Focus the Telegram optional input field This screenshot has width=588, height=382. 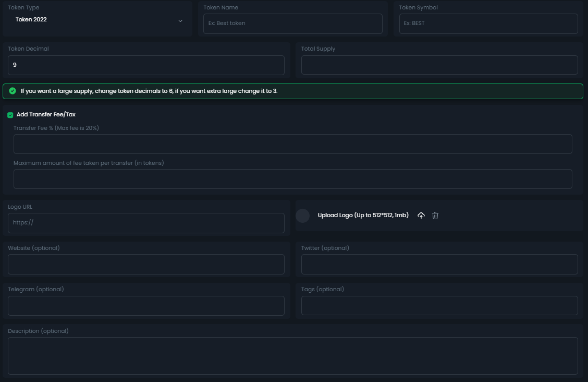click(x=146, y=306)
